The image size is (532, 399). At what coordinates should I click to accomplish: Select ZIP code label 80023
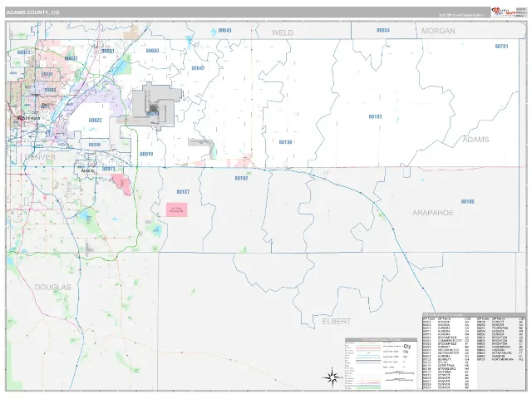pyautogui.click(x=23, y=52)
